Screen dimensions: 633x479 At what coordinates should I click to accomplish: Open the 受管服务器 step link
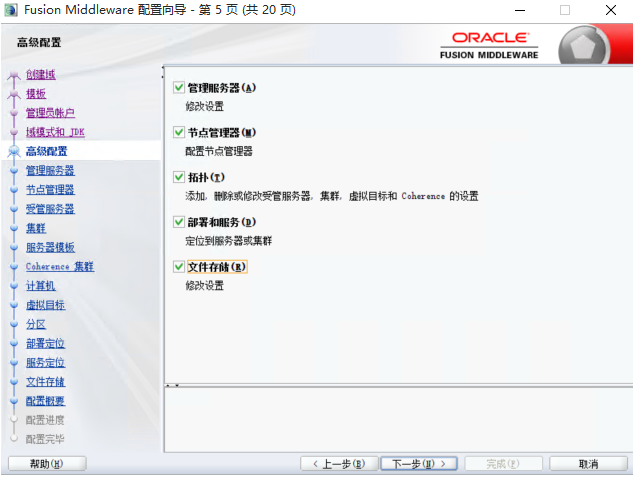point(50,209)
